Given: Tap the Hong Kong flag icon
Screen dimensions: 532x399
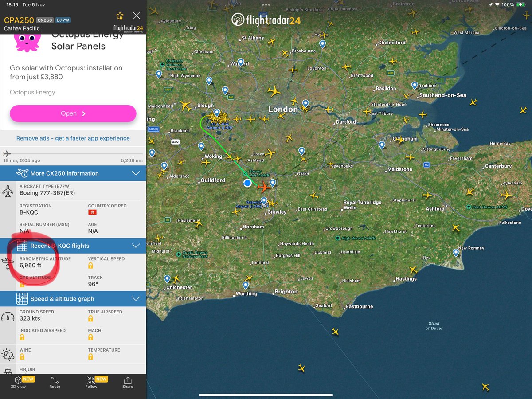Looking at the screenshot, I should click(x=92, y=212).
